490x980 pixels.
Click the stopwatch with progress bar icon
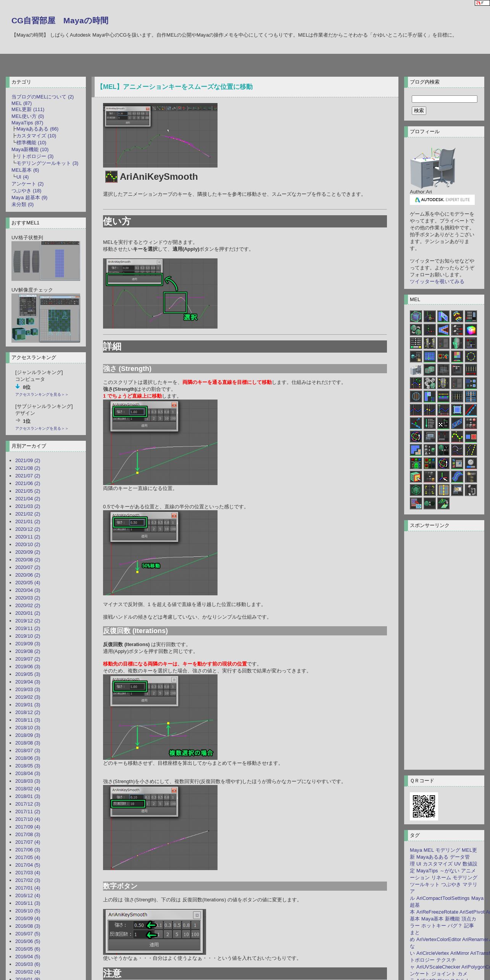471,463
